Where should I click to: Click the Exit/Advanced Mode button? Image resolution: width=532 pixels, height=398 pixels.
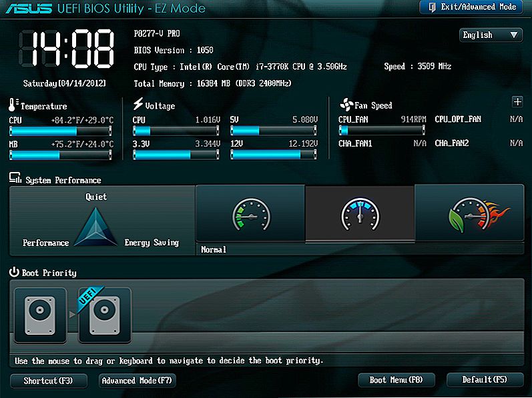click(471, 7)
